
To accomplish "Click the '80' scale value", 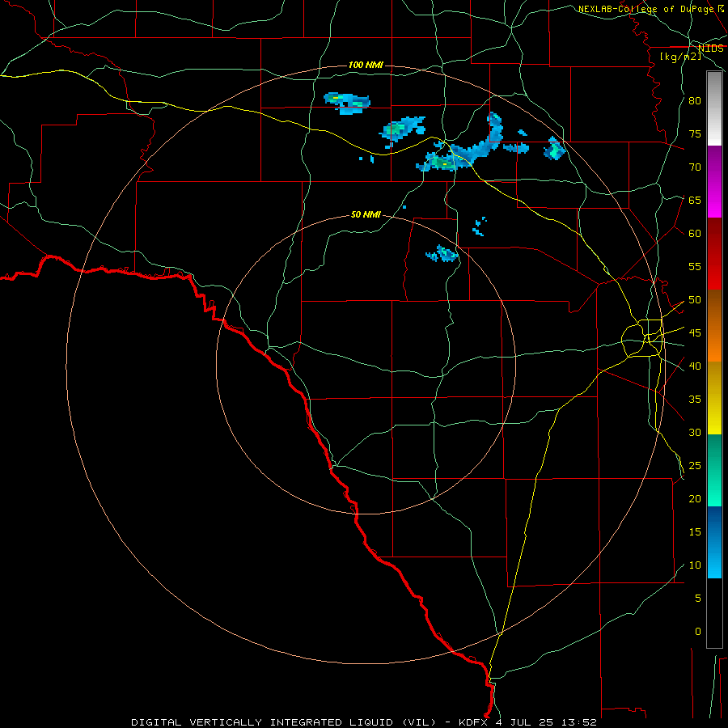I will (695, 101).
